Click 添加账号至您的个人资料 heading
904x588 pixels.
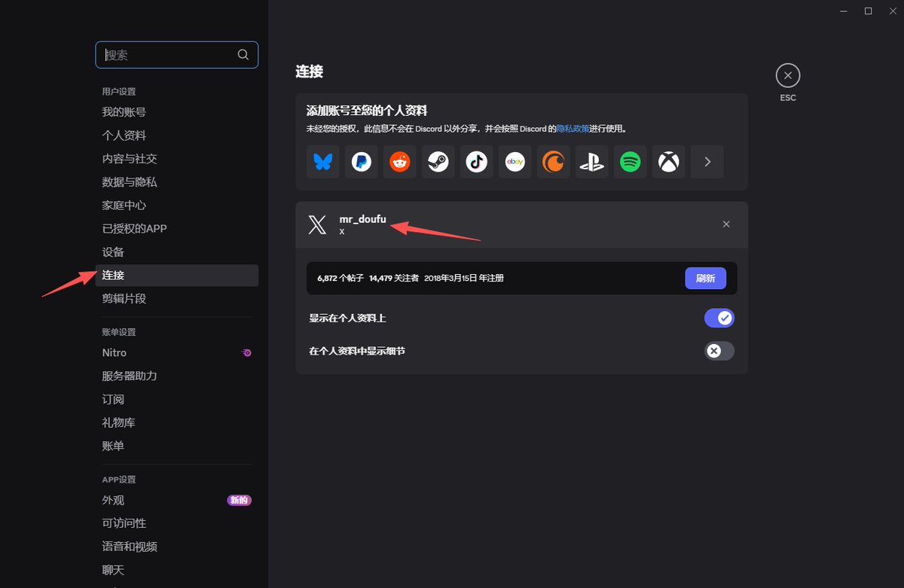(367, 111)
